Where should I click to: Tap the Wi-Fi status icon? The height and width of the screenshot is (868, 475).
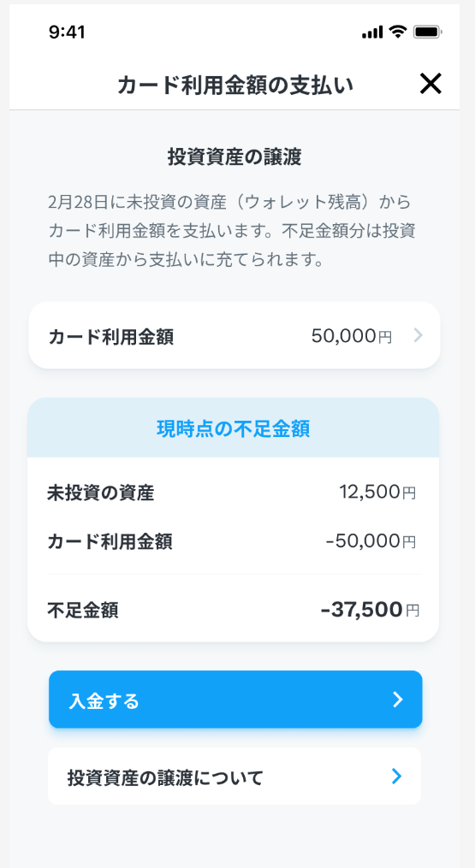[397, 32]
